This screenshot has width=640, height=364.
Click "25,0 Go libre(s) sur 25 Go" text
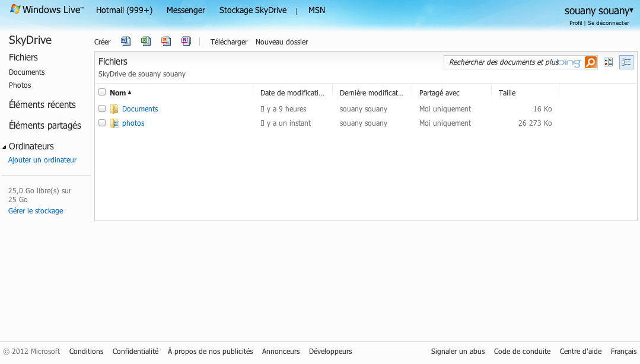pos(40,195)
